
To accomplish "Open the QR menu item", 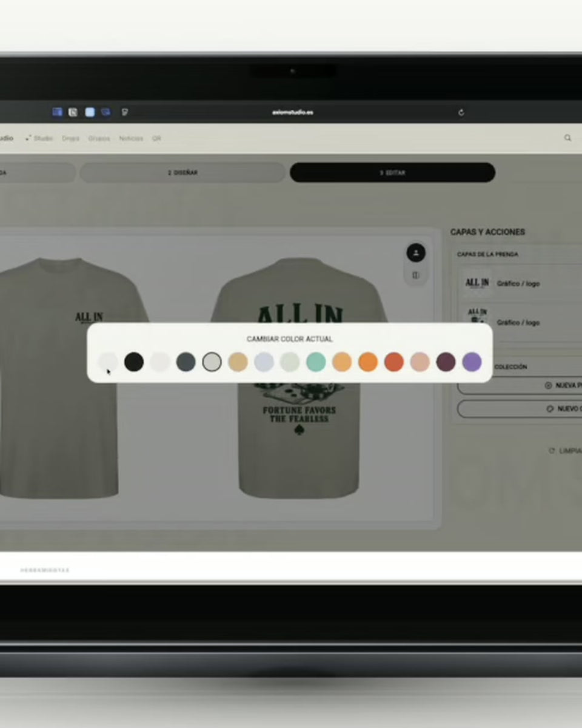I will coord(156,138).
